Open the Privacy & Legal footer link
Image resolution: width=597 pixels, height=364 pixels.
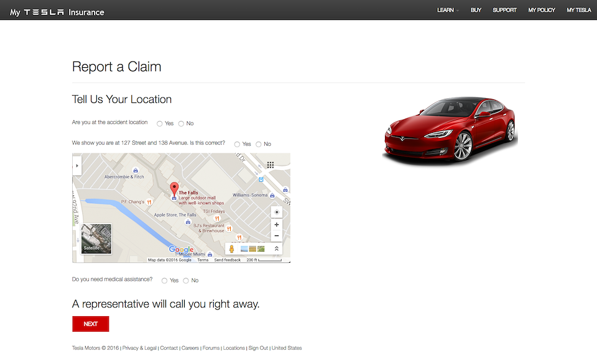tap(139, 348)
